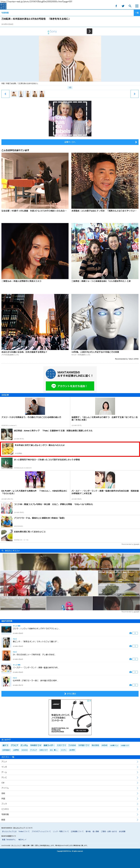The width and height of the screenshot is (140, 868).
Task: Expand the テレビ category row
Action: pos(70,777)
